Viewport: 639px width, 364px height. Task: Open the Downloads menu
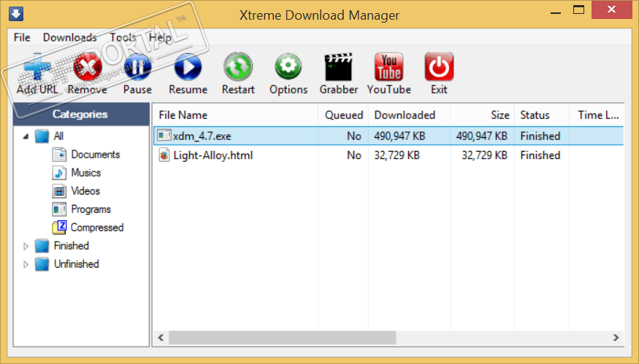[x=69, y=37]
